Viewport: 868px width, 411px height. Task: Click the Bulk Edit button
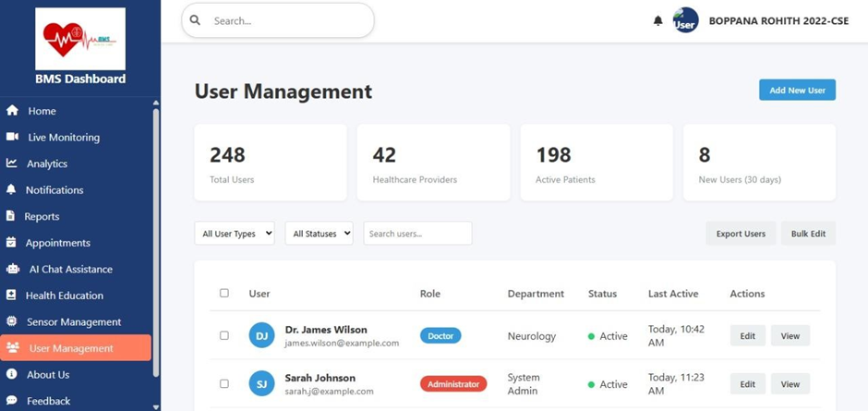(808, 233)
